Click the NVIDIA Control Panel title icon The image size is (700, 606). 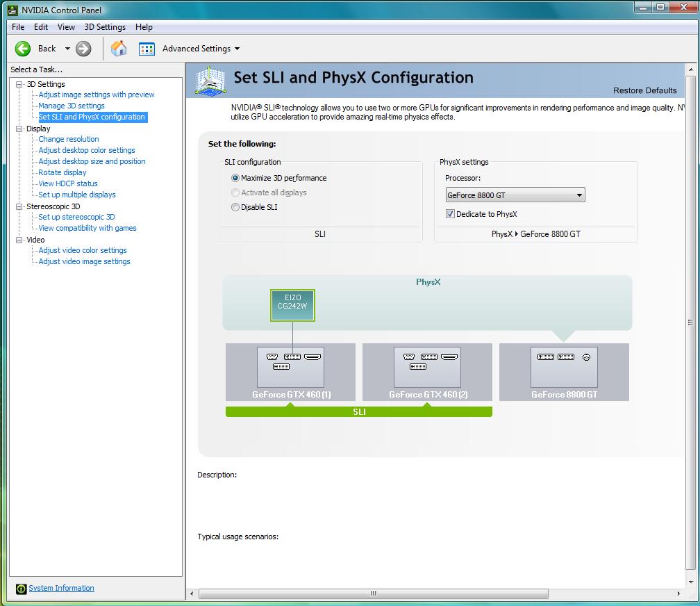pyautogui.click(x=12, y=10)
